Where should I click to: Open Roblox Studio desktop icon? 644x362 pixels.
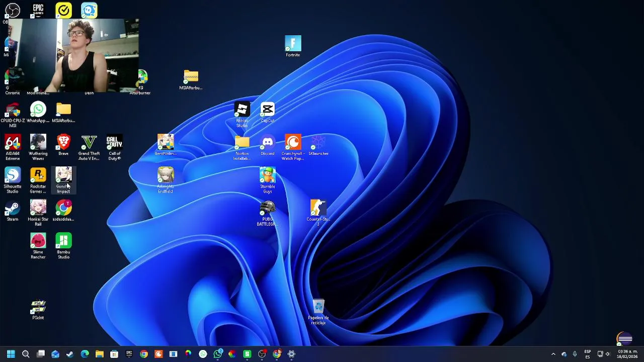(x=242, y=115)
